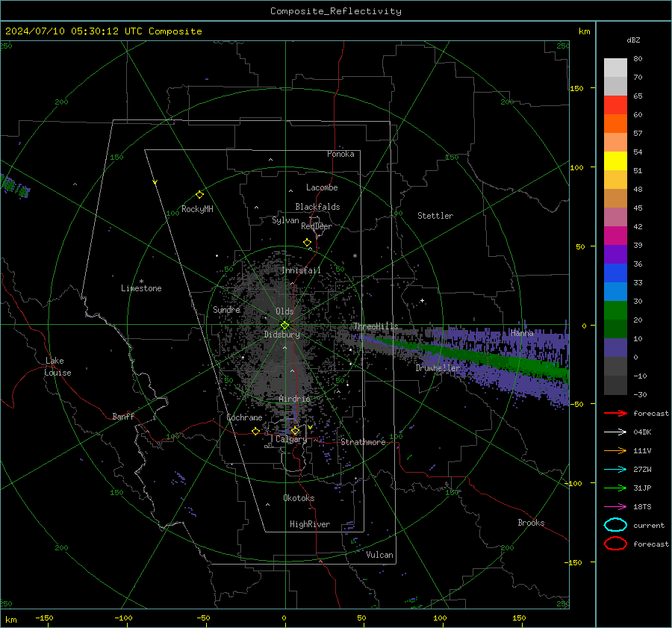This screenshot has width=672, height=628.
Task: Click the Drumheller town label
Action: click(438, 368)
